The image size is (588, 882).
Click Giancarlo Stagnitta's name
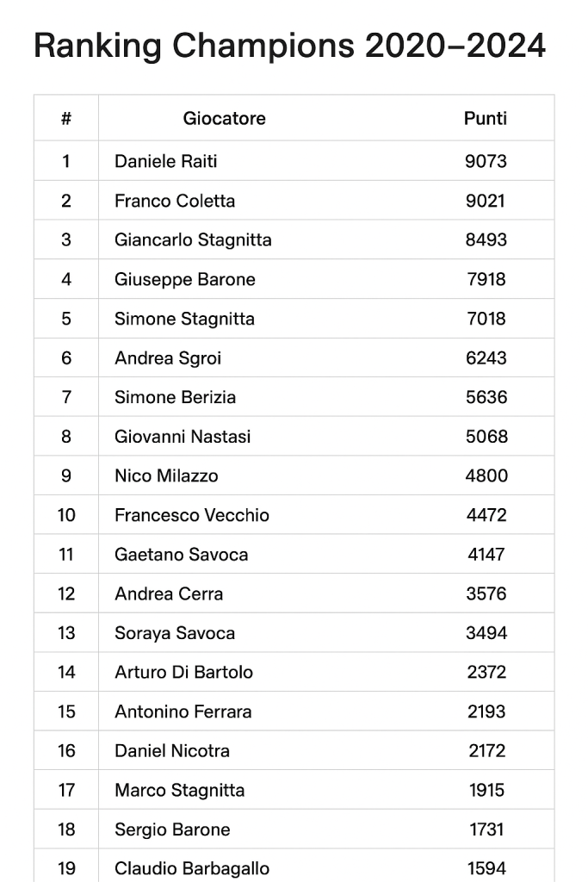pyautogui.click(x=193, y=240)
